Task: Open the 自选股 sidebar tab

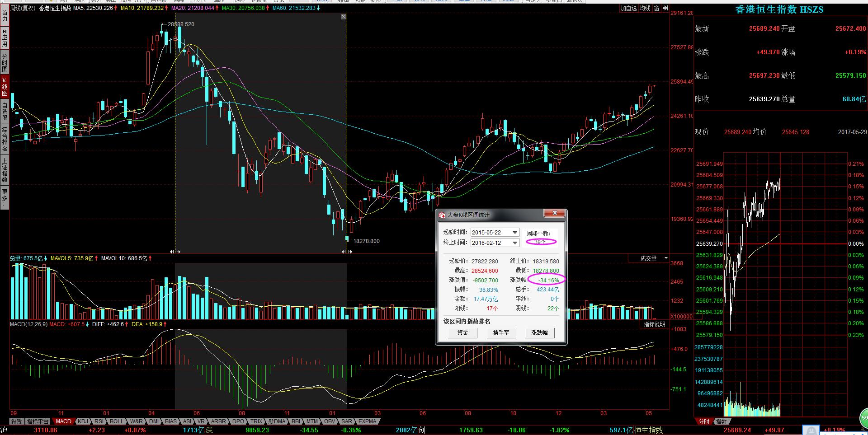Action: coord(5,111)
